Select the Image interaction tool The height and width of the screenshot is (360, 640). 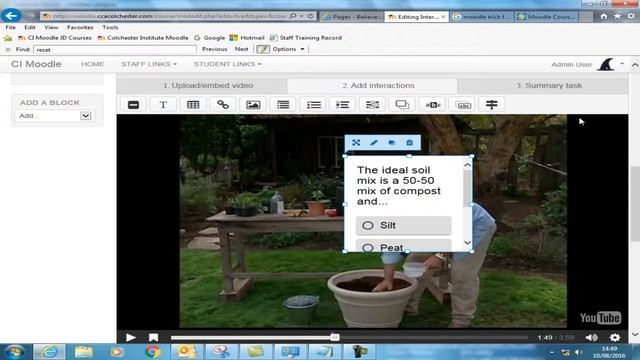pos(253,105)
